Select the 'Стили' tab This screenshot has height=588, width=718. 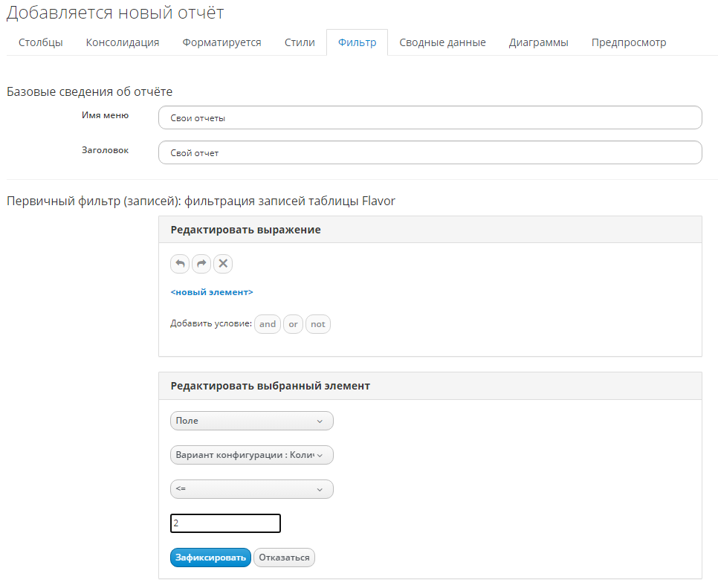(x=300, y=42)
